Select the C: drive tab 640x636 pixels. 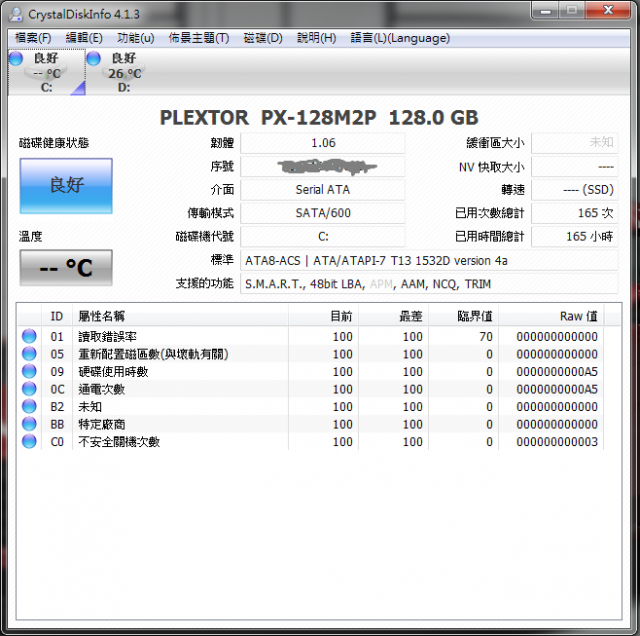pyautogui.click(x=47, y=72)
